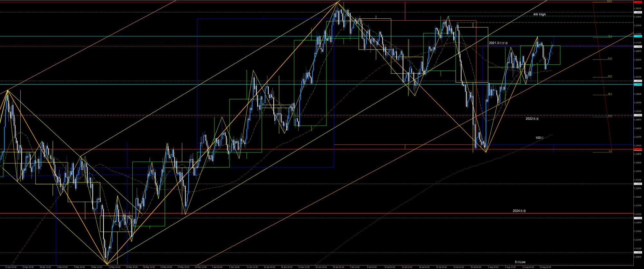The width and height of the screenshot is (644, 269).
Task: Click the Fibonacci 50.0 level label
Action: click(610, 76)
